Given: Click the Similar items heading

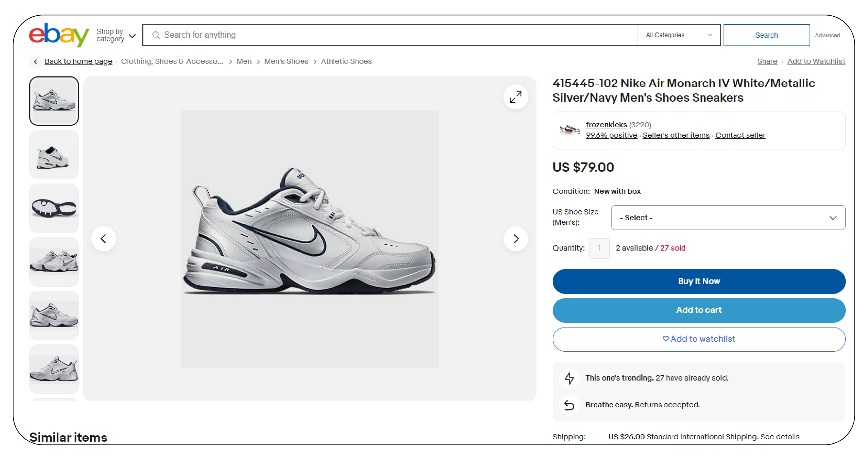Looking at the screenshot, I should (x=68, y=437).
